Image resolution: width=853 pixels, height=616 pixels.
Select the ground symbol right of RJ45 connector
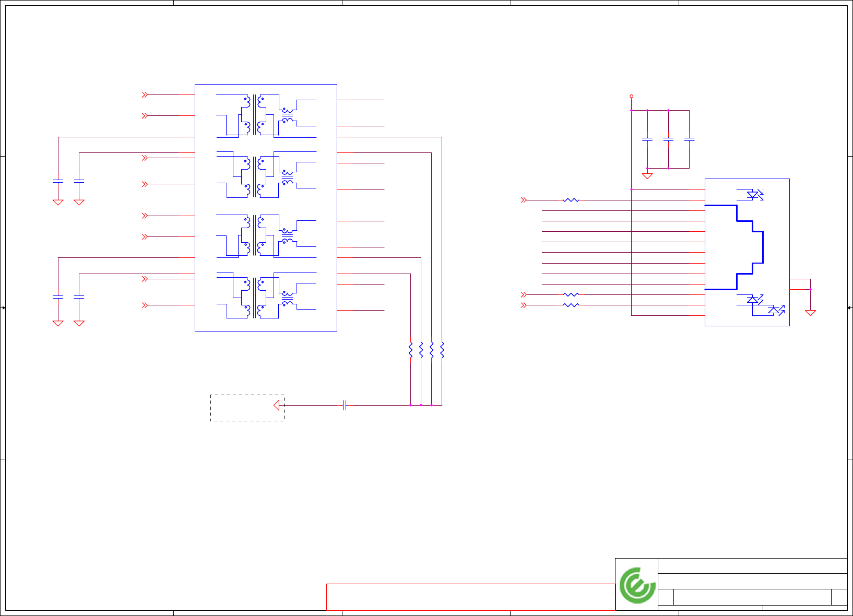click(x=810, y=313)
